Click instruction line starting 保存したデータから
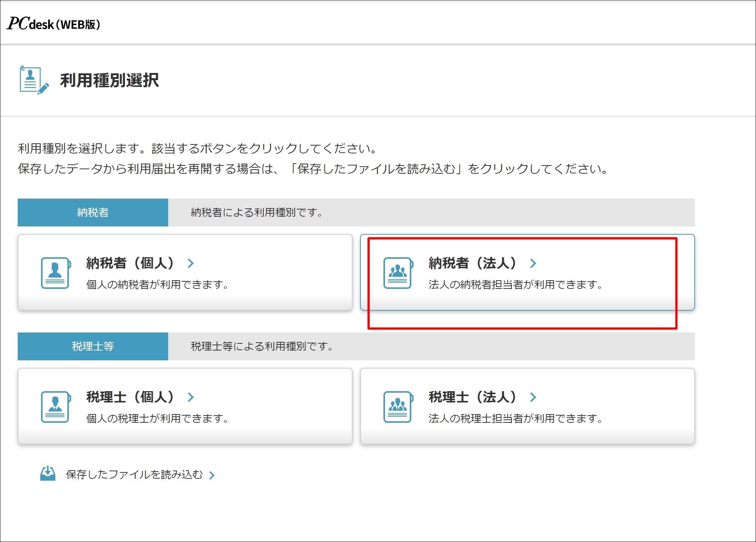Screen dimensions: 756x542 [313, 169]
